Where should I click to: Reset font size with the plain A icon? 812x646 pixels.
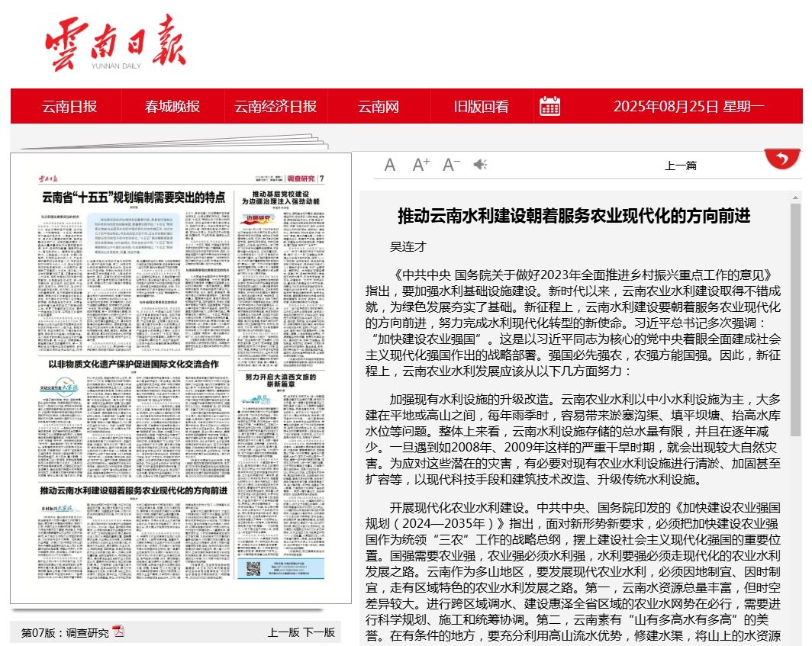[x=390, y=165]
